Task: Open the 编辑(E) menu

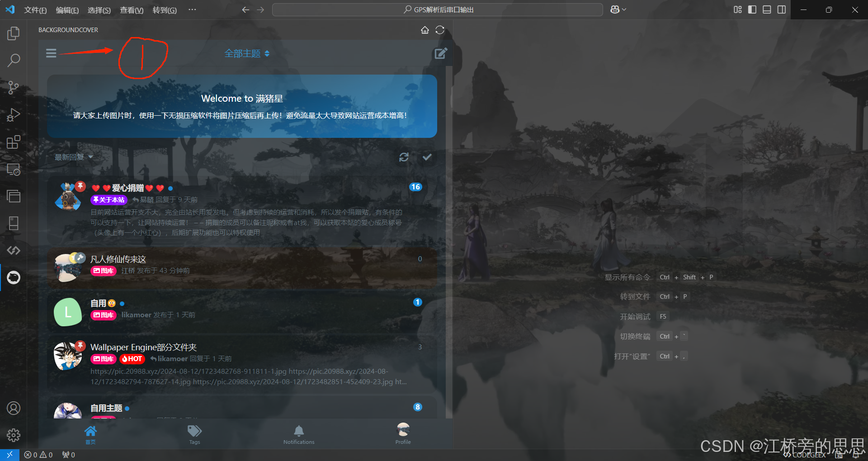Action: click(67, 10)
